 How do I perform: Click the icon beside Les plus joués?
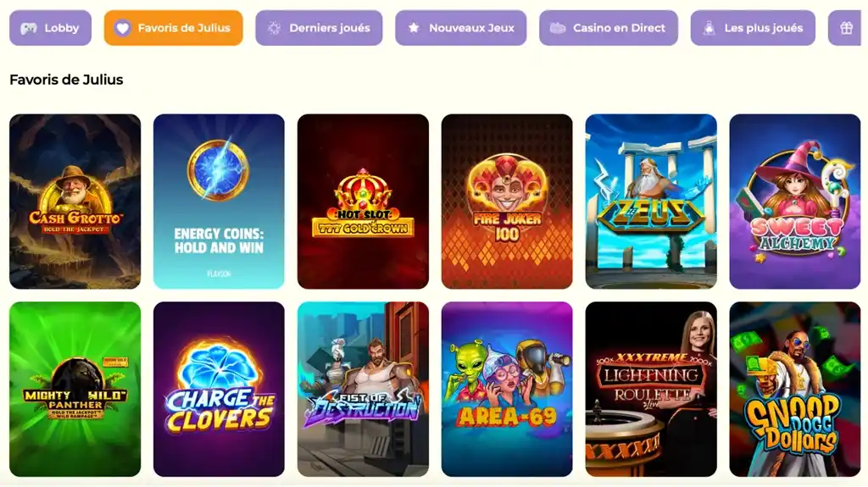pyautogui.click(x=709, y=28)
